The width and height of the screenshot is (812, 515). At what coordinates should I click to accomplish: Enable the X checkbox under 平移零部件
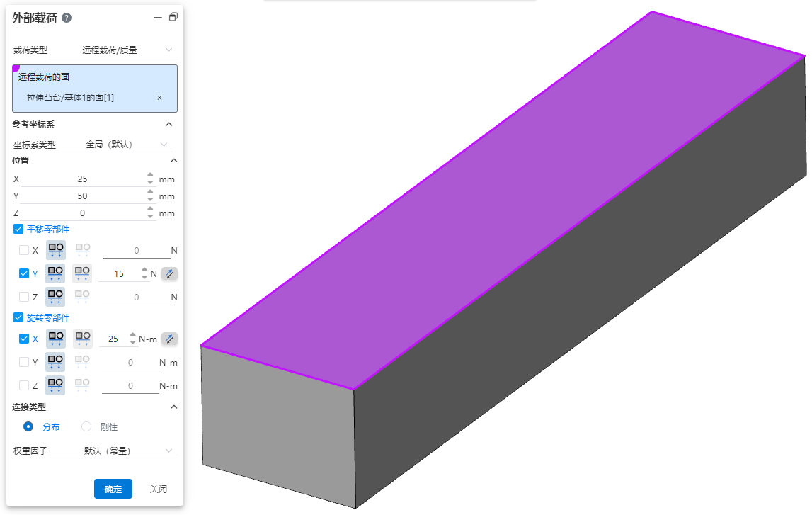24,250
